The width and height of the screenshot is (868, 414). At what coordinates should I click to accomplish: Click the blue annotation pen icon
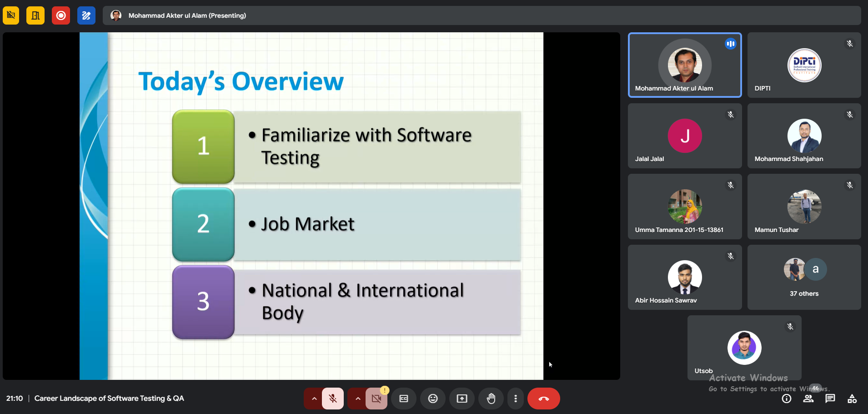pyautogui.click(x=86, y=15)
